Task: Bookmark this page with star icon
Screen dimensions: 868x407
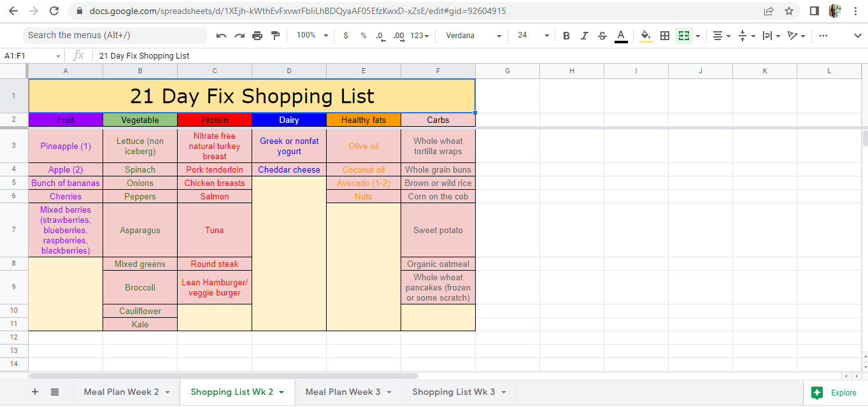Action: (789, 11)
